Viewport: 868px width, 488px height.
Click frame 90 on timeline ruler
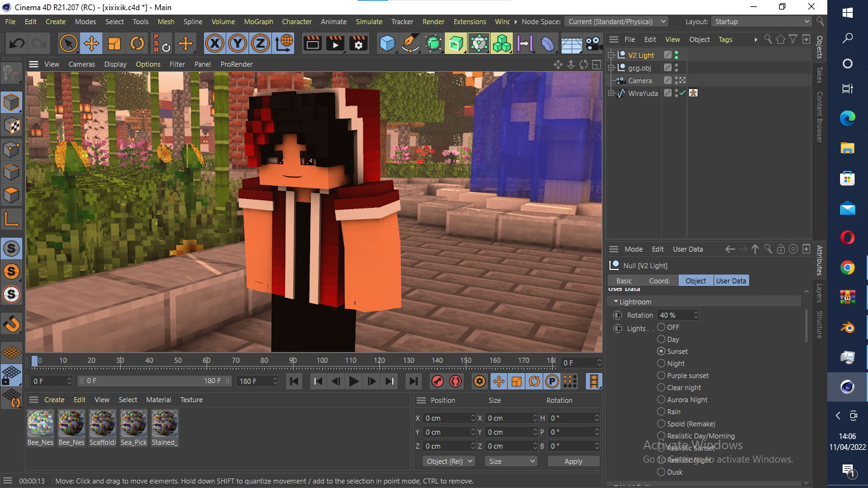click(293, 361)
